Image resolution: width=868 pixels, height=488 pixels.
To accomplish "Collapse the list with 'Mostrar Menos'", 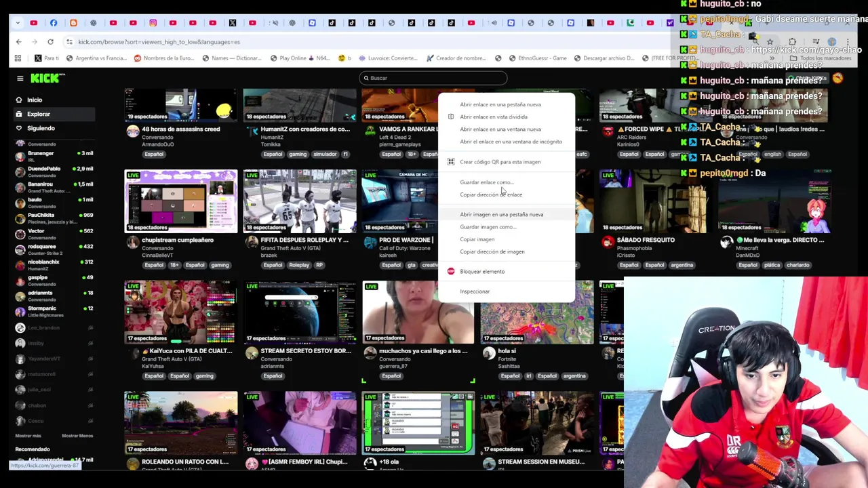I will point(77,436).
